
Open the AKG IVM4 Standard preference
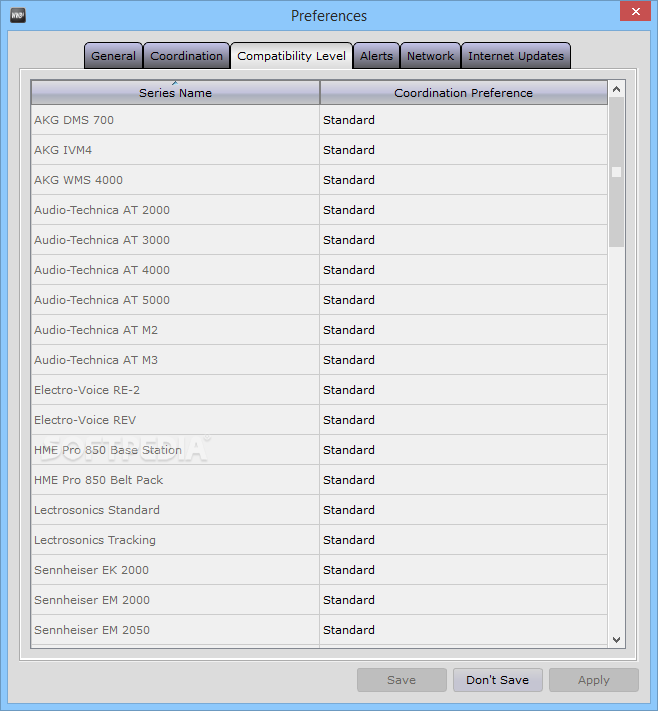click(463, 150)
